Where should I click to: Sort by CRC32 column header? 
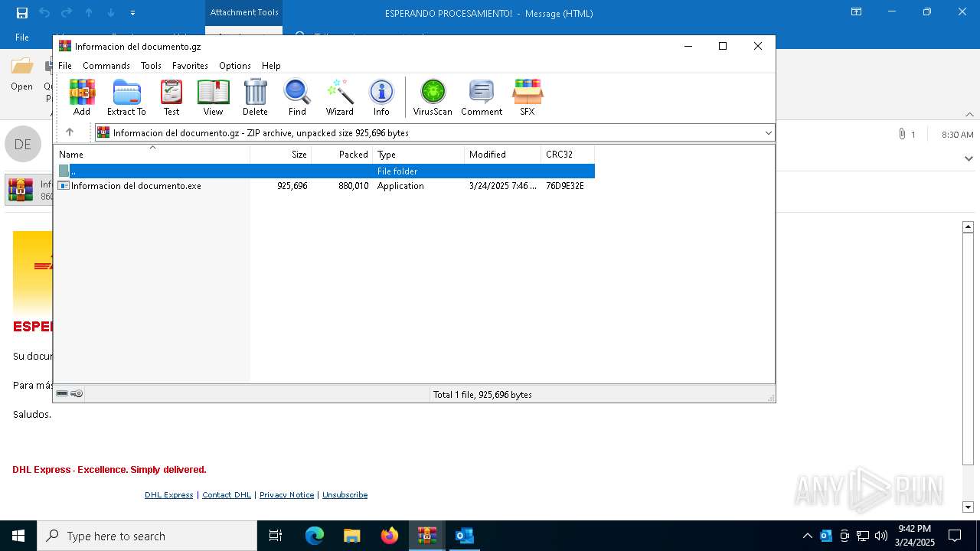tap(568, 154)
